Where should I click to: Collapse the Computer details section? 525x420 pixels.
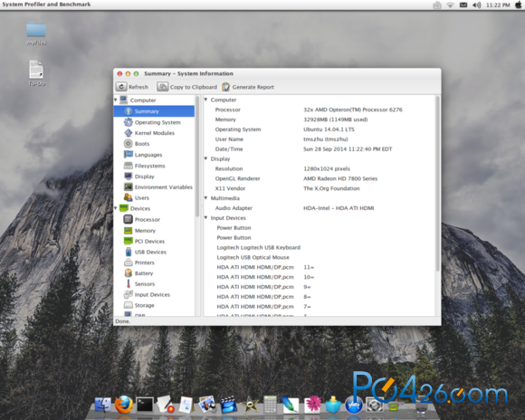pos(205,100)
